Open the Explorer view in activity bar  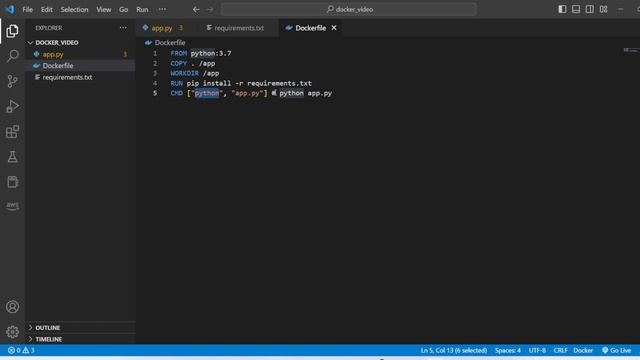(12, 31)
